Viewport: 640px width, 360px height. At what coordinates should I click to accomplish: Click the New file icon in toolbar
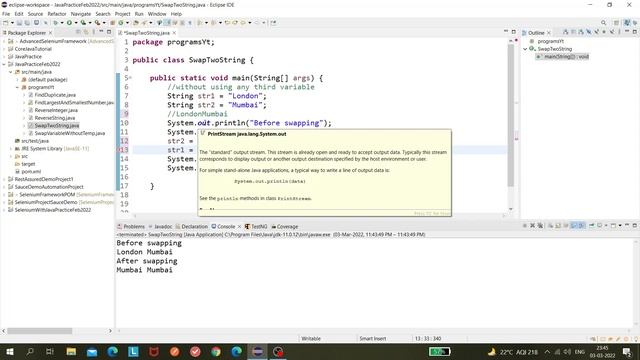point(6,23)
